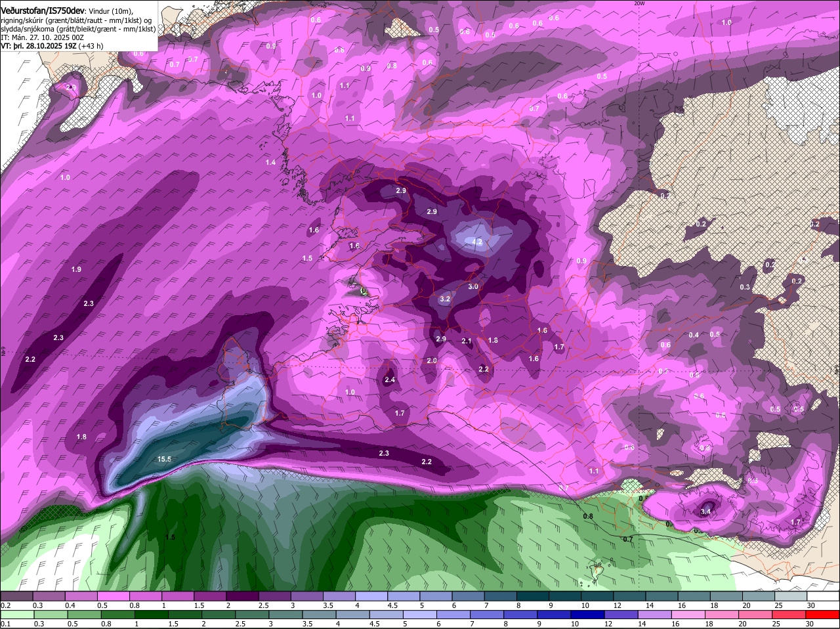Click the 1.4 value label on the map
The height and width of the screenshot is (629, 840).
[270, 162]
